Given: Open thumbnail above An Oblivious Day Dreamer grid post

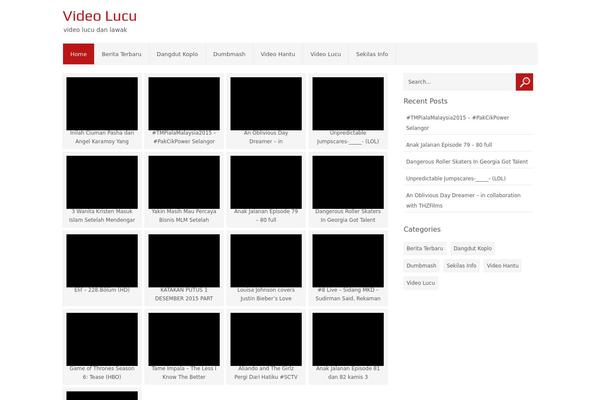Looking at the screenshot, I should (x=266, y=103).
